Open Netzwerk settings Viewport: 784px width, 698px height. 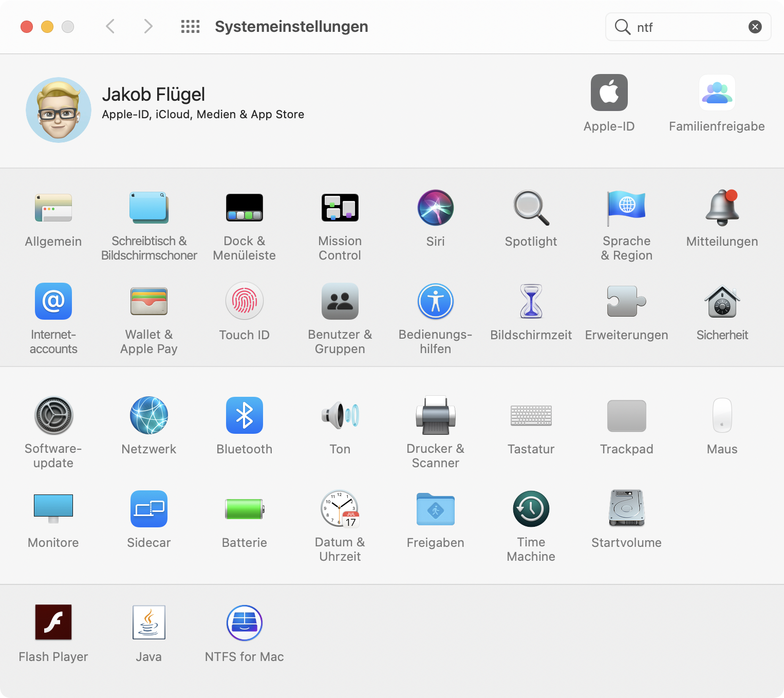148,415
